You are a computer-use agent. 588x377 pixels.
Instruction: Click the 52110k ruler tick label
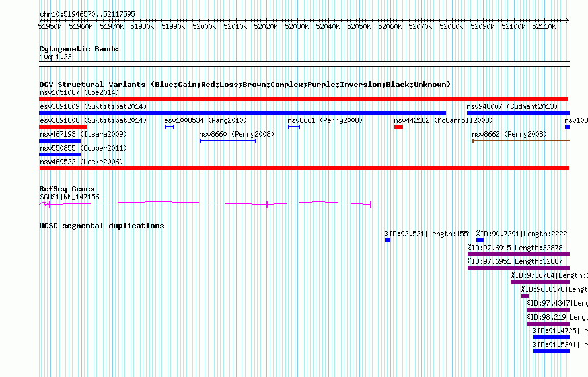(x=544, y=26)
